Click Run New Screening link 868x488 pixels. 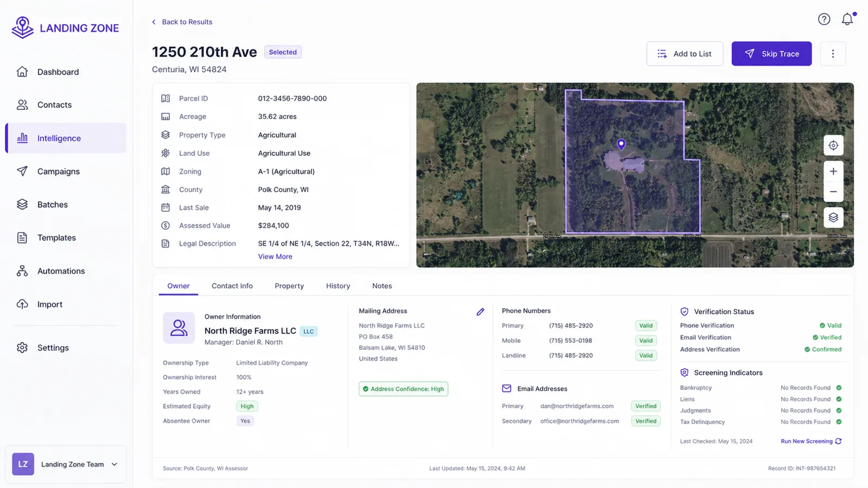811,441
